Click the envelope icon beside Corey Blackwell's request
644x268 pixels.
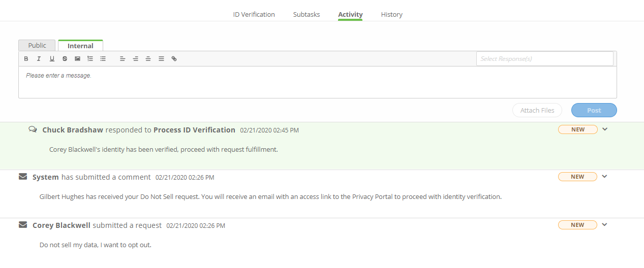(23, 224)
